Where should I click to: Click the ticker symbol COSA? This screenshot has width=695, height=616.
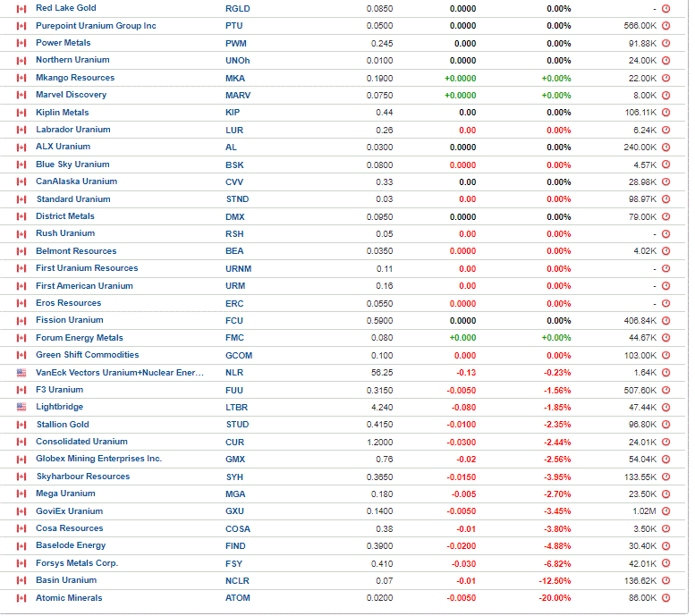pyautogui.click(x=238, y=528)
